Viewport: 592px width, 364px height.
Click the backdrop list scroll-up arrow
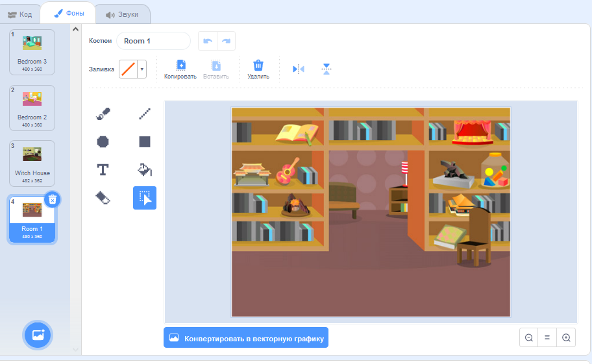75,29
